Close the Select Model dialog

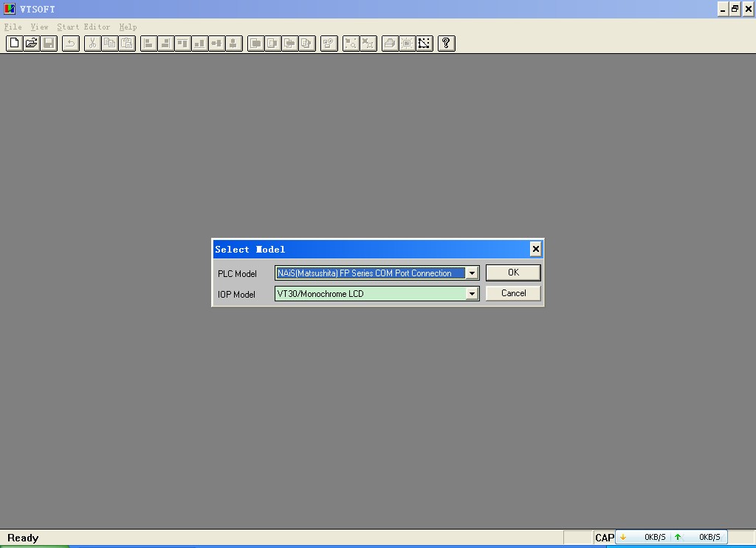pos(536,249)
